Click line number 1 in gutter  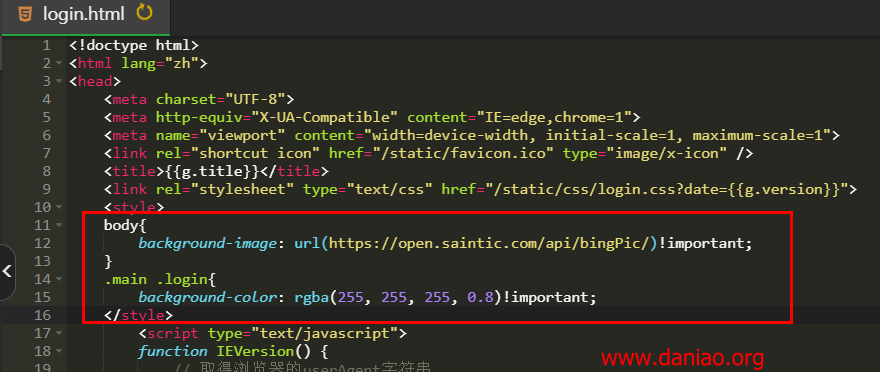click(46, 45)
